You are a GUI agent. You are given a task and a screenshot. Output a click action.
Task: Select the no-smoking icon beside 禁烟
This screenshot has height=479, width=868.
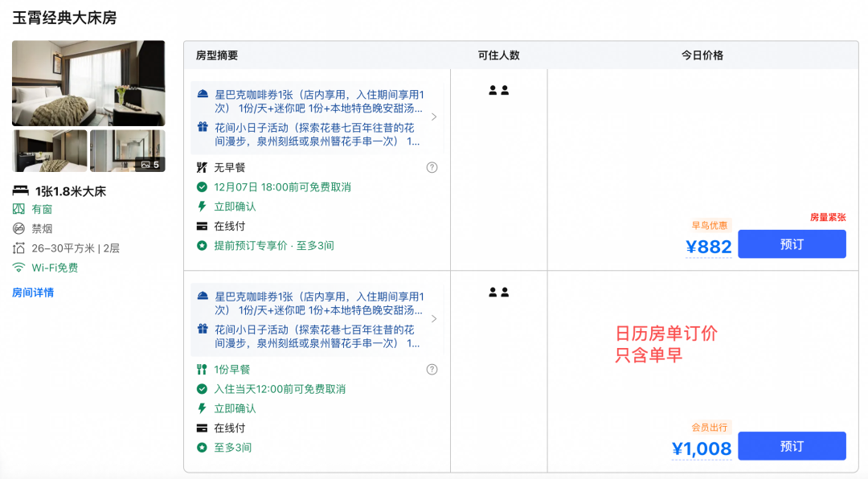18,229
